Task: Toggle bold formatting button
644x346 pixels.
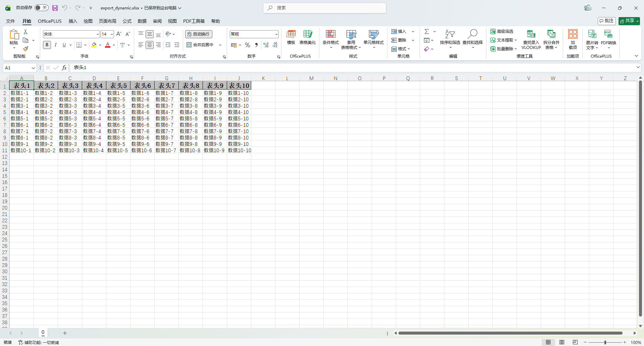Action: coord(47,45)
